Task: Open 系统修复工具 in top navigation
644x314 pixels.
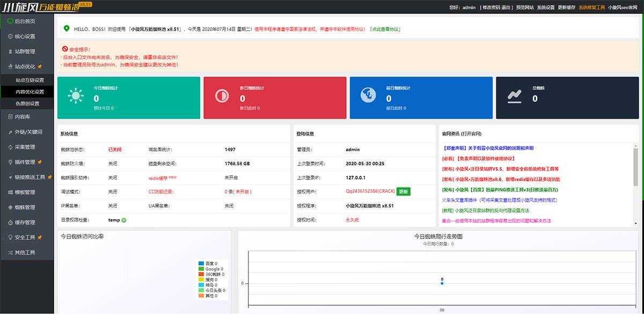Action: tap(591, 8)
